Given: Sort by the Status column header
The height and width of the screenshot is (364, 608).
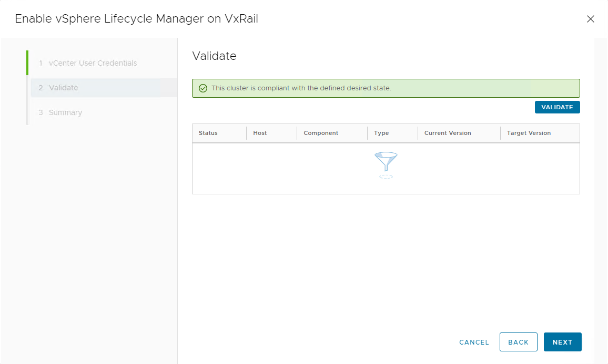Looking at the screenshot, I should pos(208,133).
